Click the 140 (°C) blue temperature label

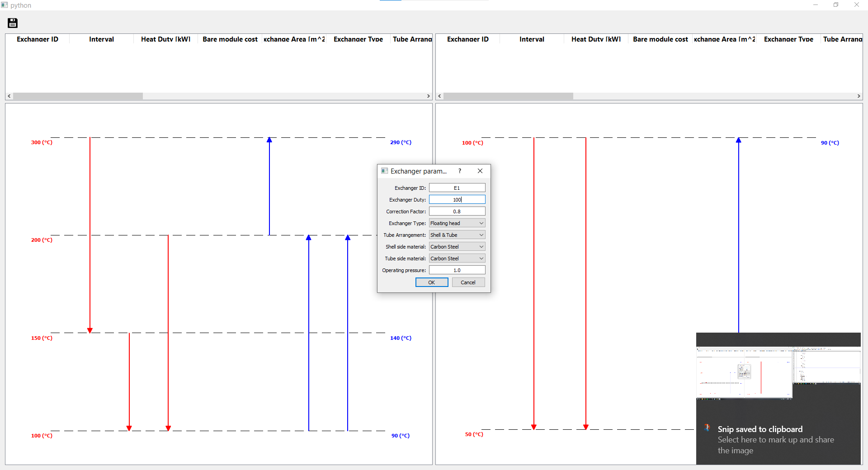(401, 338)
